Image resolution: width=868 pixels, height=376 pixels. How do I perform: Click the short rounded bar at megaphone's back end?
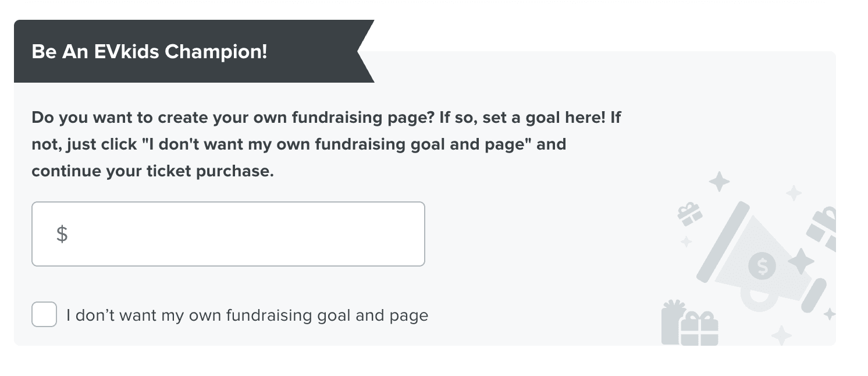point(814,296)
